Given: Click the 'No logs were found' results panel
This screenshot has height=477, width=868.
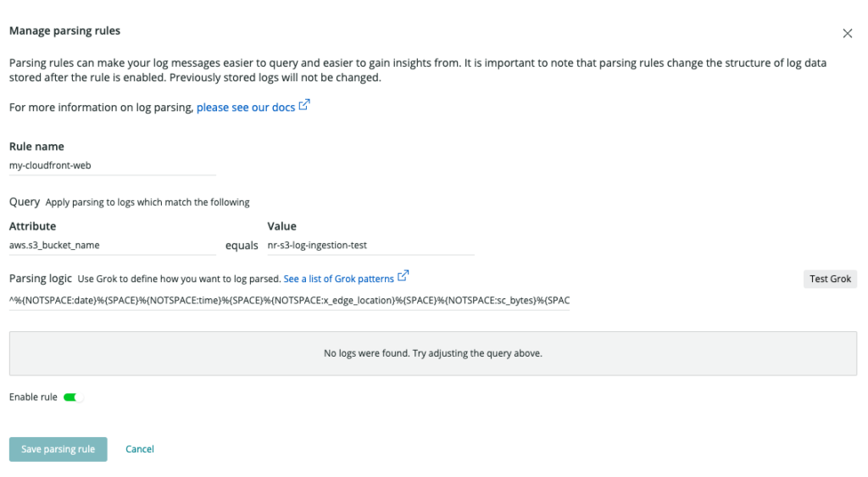Looking at the screenshot, I should click(x=433, y=353).
